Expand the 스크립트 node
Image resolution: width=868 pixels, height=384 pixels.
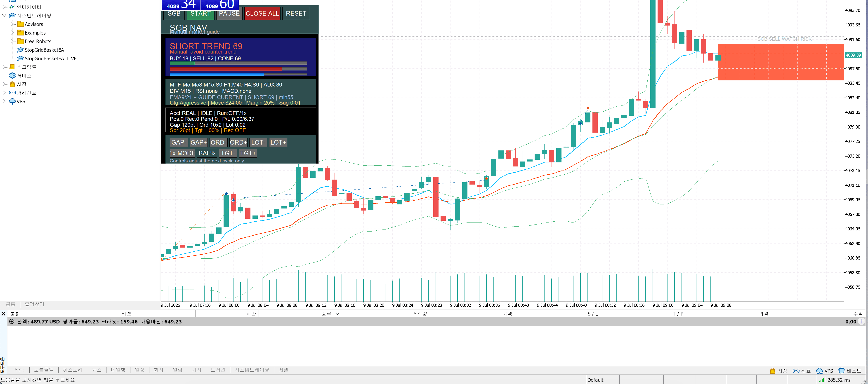[4, 67]
